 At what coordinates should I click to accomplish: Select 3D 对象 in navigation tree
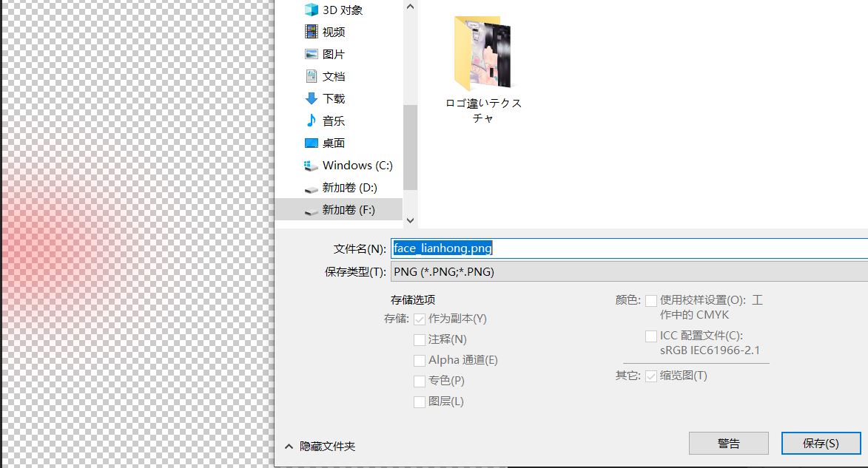pos(343,10)
